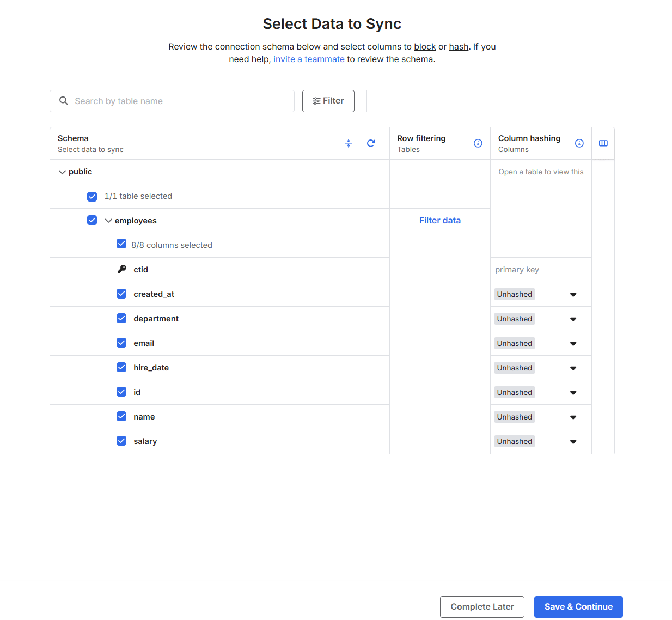Image resolution: width=672 pixels, height=620 pixels.
Task: Deselect the salary column checkbox
Action: (x=121, y=441)
